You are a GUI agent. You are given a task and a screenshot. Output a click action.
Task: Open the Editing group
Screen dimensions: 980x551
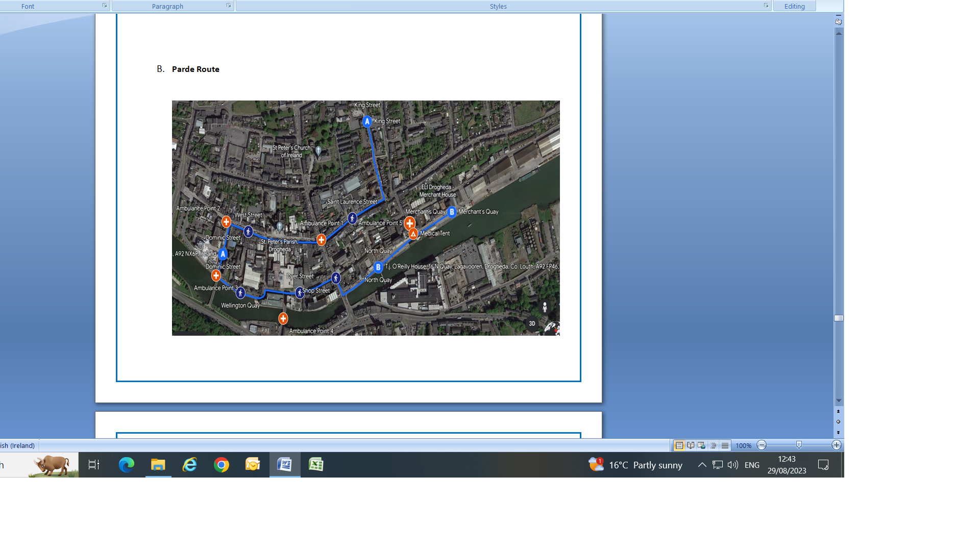tap(794, 6)
